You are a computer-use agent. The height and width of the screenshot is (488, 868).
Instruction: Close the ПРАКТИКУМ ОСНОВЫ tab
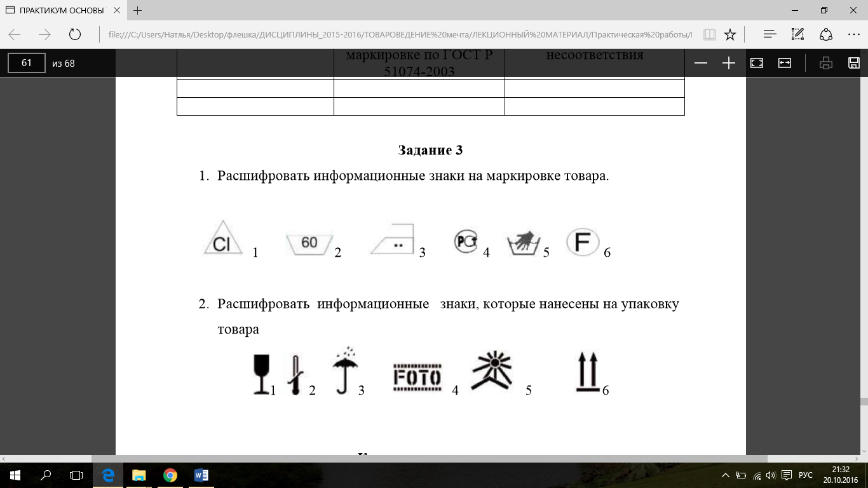click(117, 10)
